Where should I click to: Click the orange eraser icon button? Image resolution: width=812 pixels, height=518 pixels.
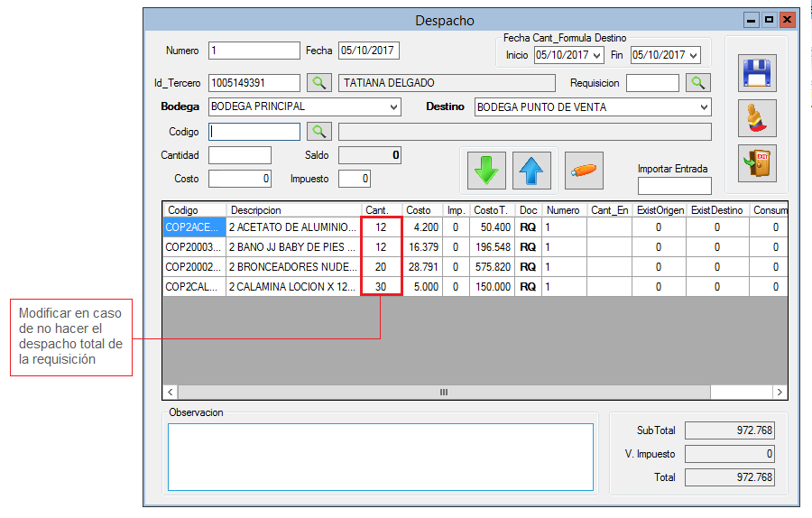click(584, 170)
